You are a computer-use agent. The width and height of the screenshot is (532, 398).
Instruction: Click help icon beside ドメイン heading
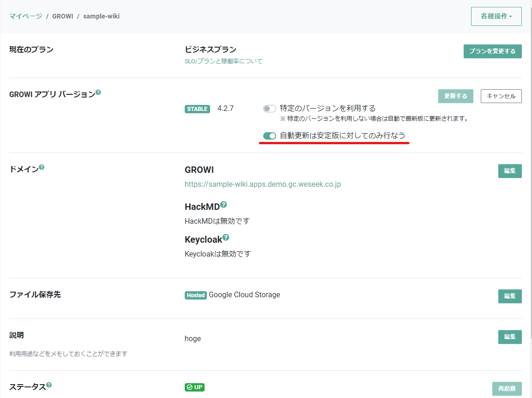point(42,167)
